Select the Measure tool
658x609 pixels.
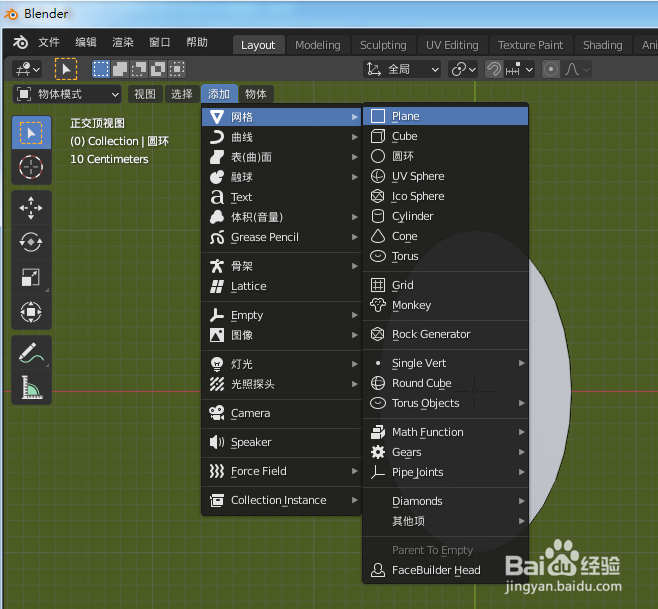click(31, 387)
